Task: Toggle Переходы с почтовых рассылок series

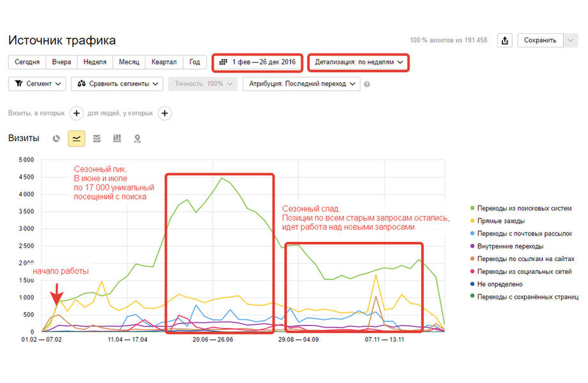Action: (x=522, y=234)
